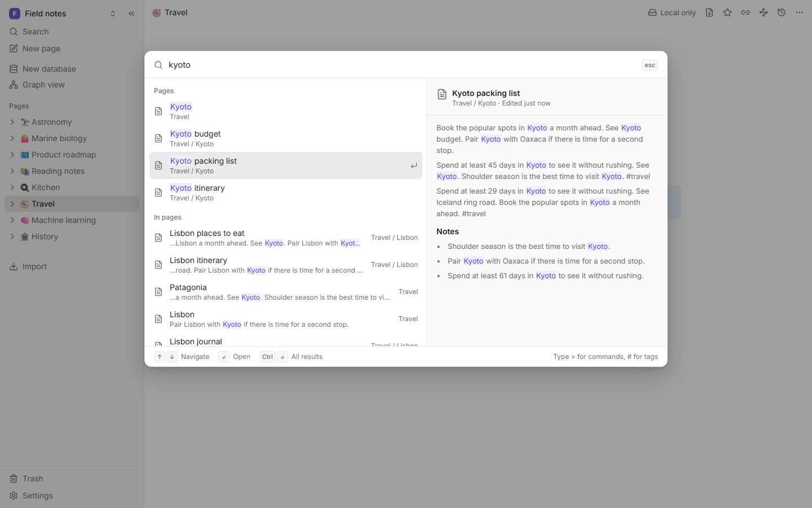The width and height of the screenshot is (812, 508).
Task: Create a New page from the sidebar
Action: [72, 49]
